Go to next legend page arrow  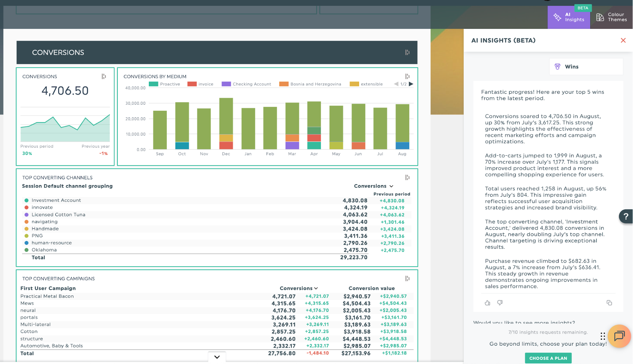[x=411, y=84]
